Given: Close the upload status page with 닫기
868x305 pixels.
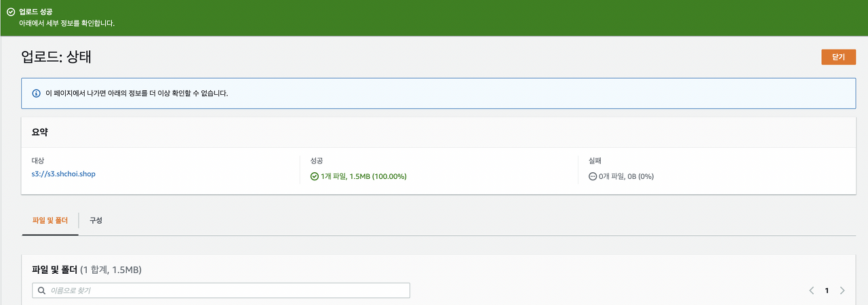Looking at the screenshot, I should tap(838, 57).
